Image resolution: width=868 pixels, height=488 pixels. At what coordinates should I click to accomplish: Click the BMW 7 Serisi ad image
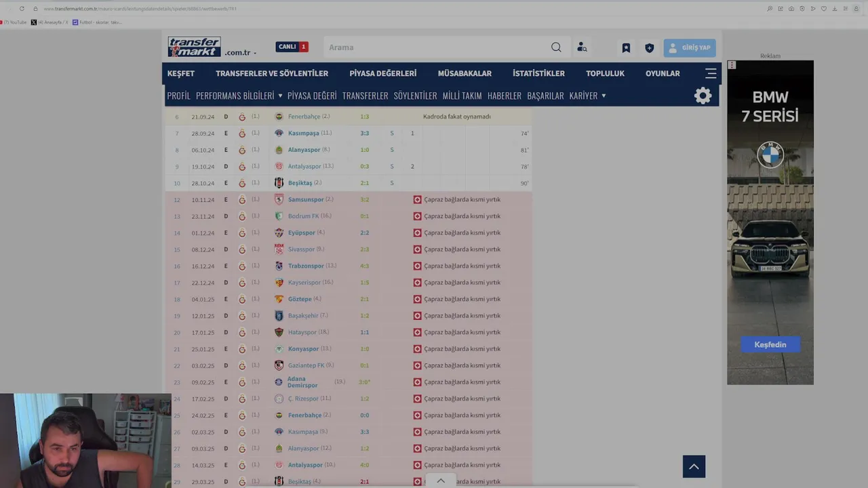[x=770, y=222]
